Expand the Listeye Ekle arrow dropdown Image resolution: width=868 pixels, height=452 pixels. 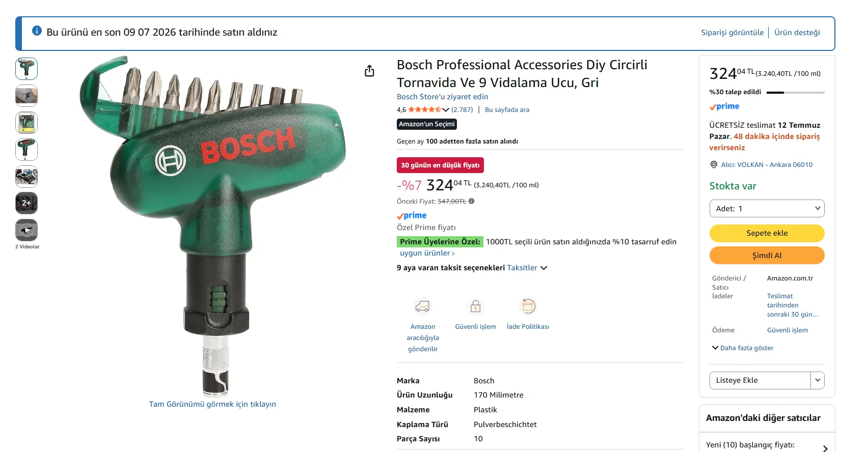(x=818, y=380)
